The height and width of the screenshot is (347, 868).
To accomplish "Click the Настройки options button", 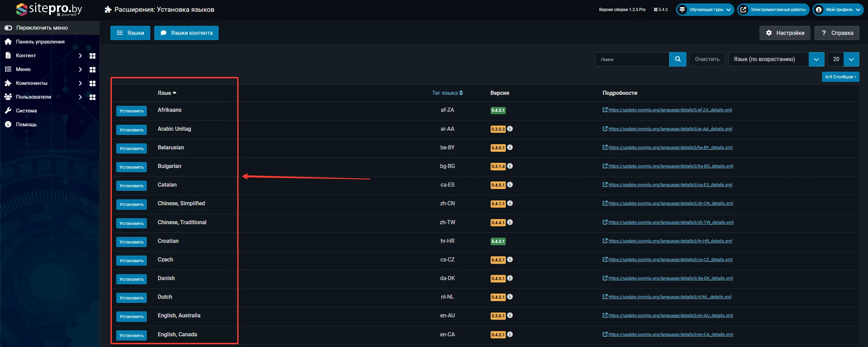I will click(784, 33).
